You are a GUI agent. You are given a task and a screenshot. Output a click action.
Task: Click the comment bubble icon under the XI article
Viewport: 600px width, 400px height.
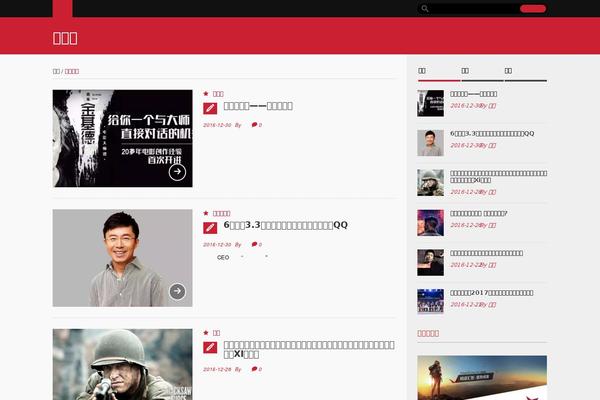pyautogui.click(x=254, y=369)
